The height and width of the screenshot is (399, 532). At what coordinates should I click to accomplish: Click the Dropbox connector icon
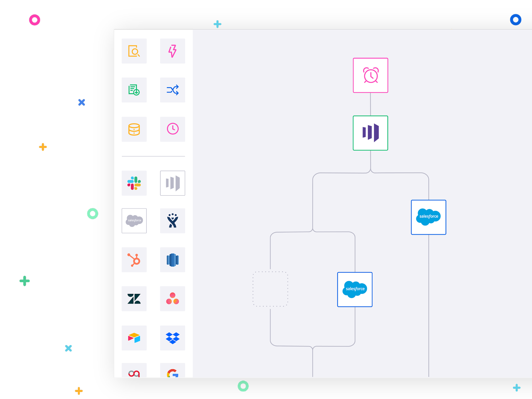coord(172,338)
